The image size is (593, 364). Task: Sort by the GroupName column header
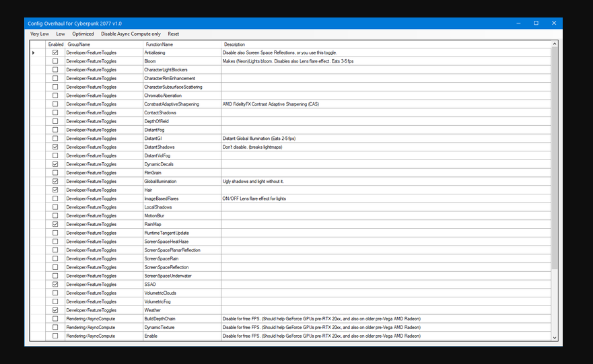pos(104,44)
